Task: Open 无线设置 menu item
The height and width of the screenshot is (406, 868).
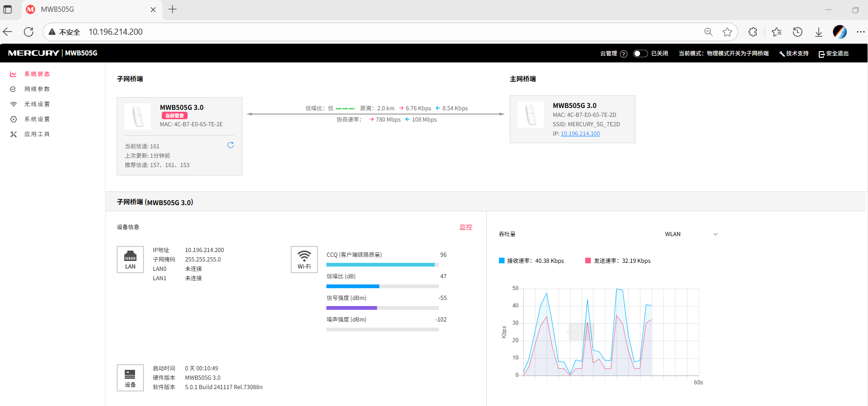Action: coord(37,104)
